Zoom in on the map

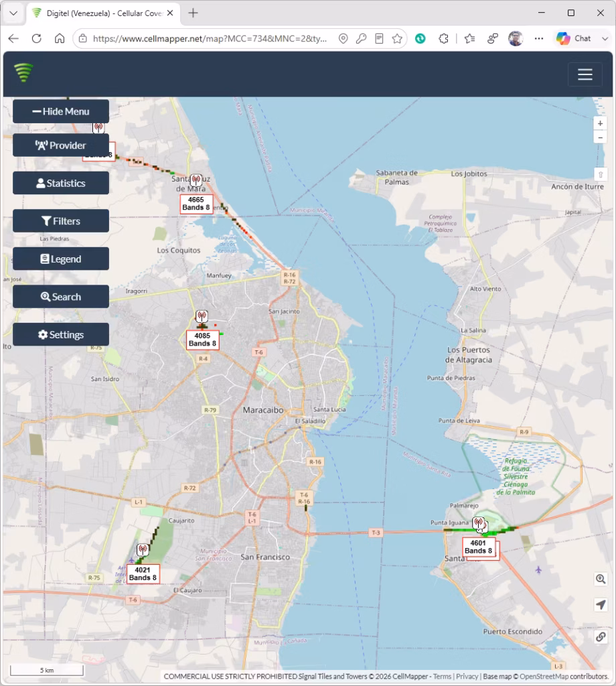coord(600,123)
